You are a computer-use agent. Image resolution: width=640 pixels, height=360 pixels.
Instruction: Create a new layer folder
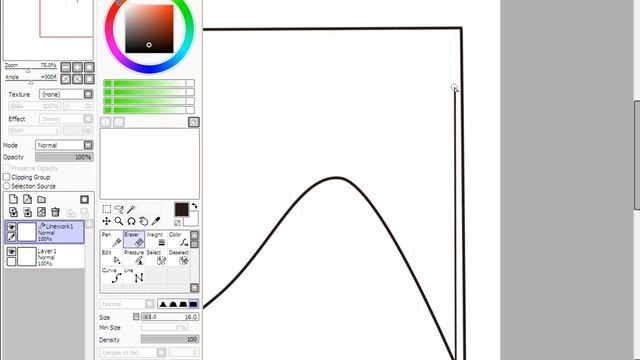coord(41,199)
